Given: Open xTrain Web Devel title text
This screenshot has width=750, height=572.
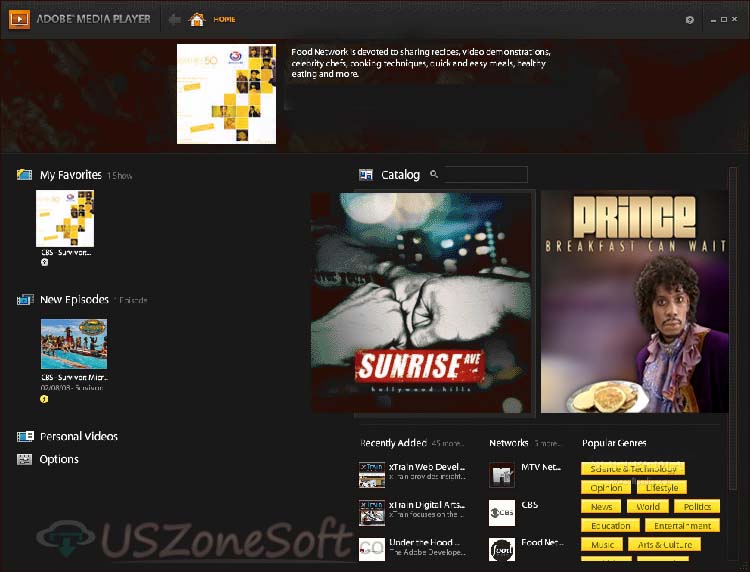Looking at the screenshot, I should [427, 467].
